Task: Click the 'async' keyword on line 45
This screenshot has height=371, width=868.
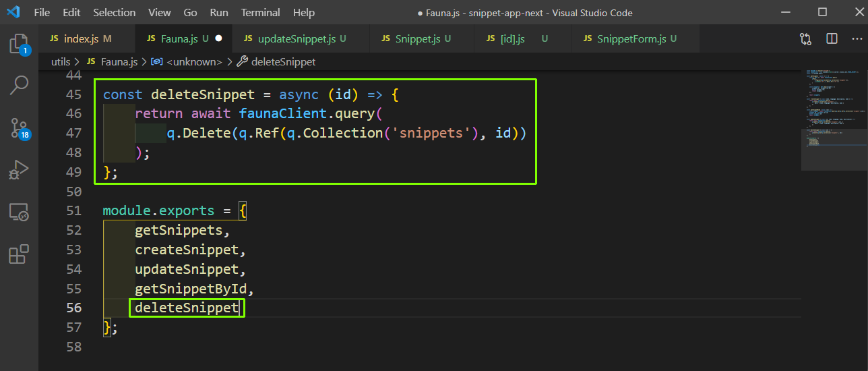Action: tap(299, 94)
